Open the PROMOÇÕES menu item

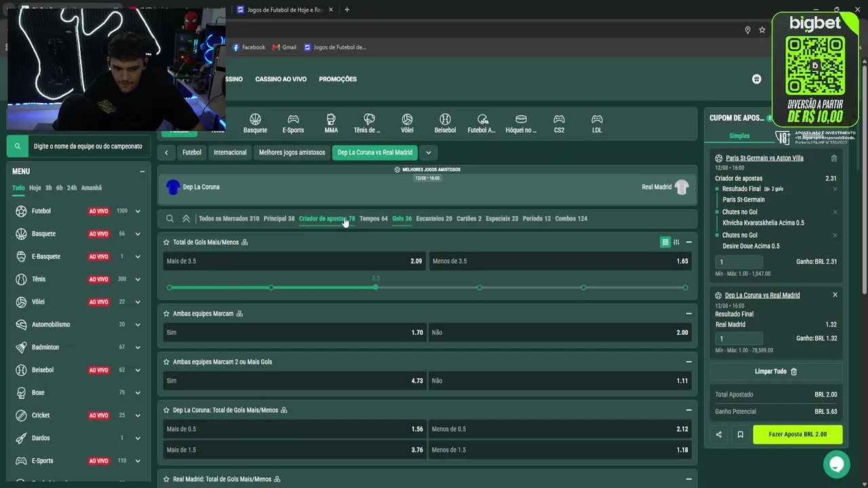[338, 79]
